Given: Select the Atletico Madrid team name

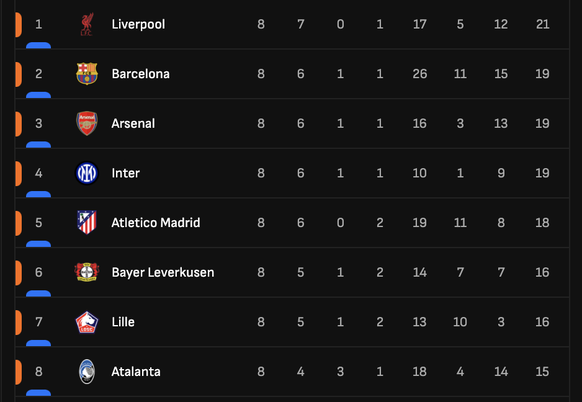Looking at the screenshot, I should (x=156, y=222).
